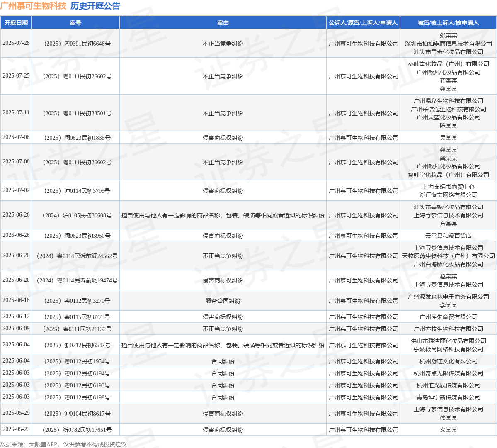The image size is (497, 448).
Task: Select case number 粤0114民诉前调19474号
Action: point(77,280)
